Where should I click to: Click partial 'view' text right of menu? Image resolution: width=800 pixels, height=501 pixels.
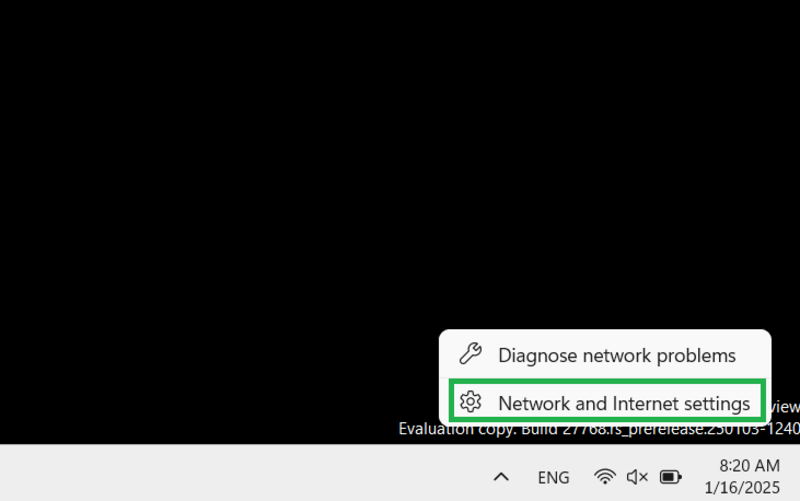point(785,407)
